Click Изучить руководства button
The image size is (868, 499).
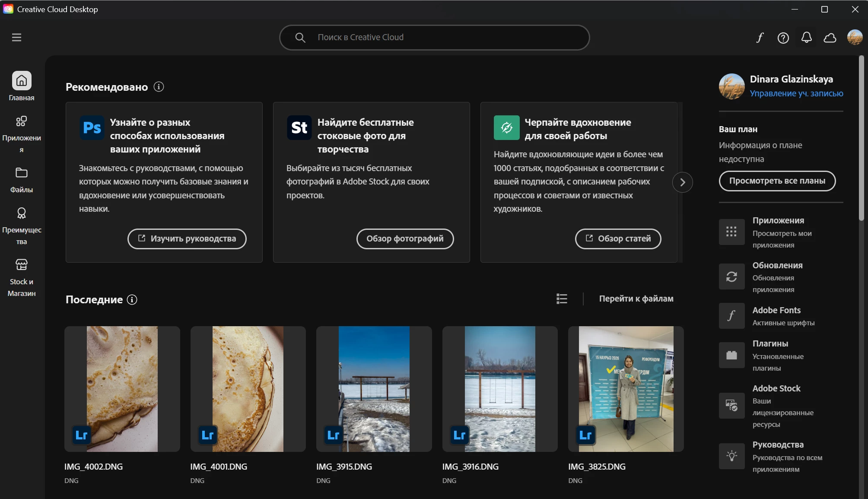click(187, 238)
